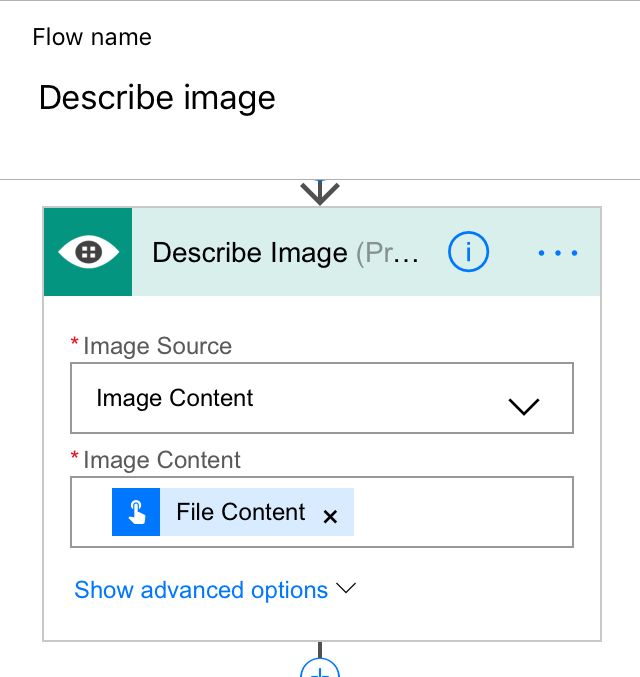Screen dimensions: 640x677
Task: Click the empty area of Image Content field
Action: (460, 512)
